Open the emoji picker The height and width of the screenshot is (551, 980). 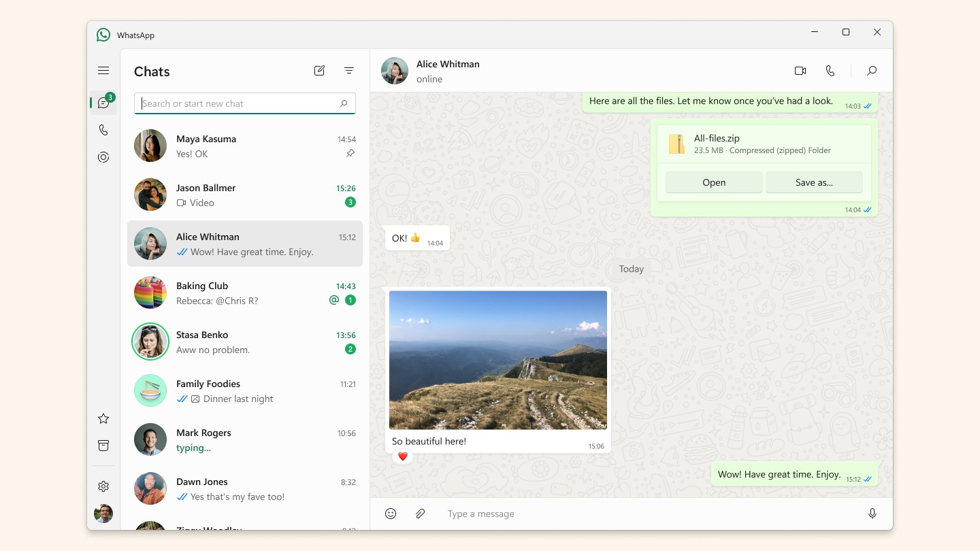pyautogui.click(x=390, y=514)
